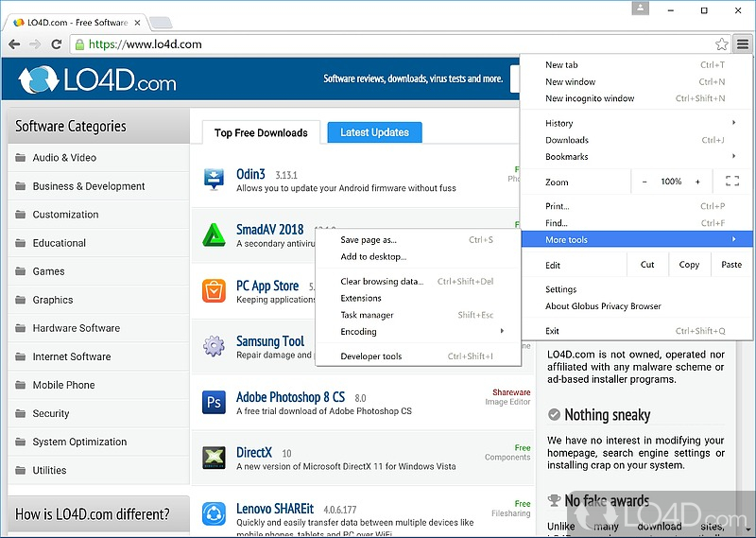Switch to the Top Free Downloads tab
This screenshot has height=538, width=756.
(261, 132)
